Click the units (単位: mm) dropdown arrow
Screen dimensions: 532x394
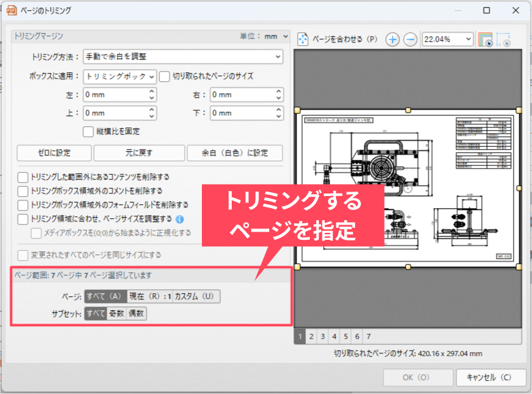[x=285, y=37]
